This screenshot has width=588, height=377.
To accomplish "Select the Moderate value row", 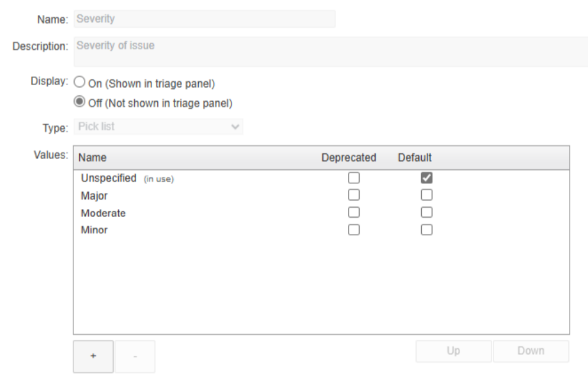I will click(321, 212).
